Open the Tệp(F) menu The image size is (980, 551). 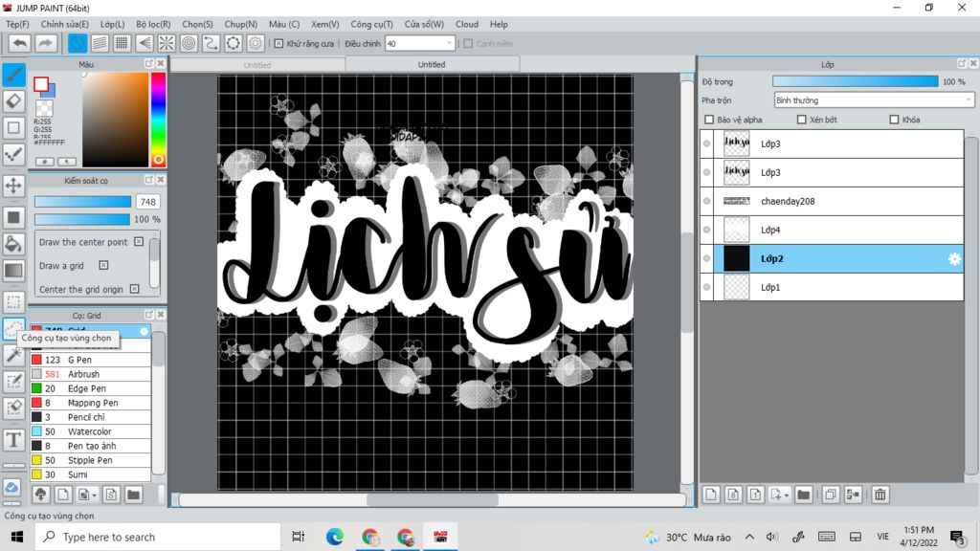click(x=17, y=24)
